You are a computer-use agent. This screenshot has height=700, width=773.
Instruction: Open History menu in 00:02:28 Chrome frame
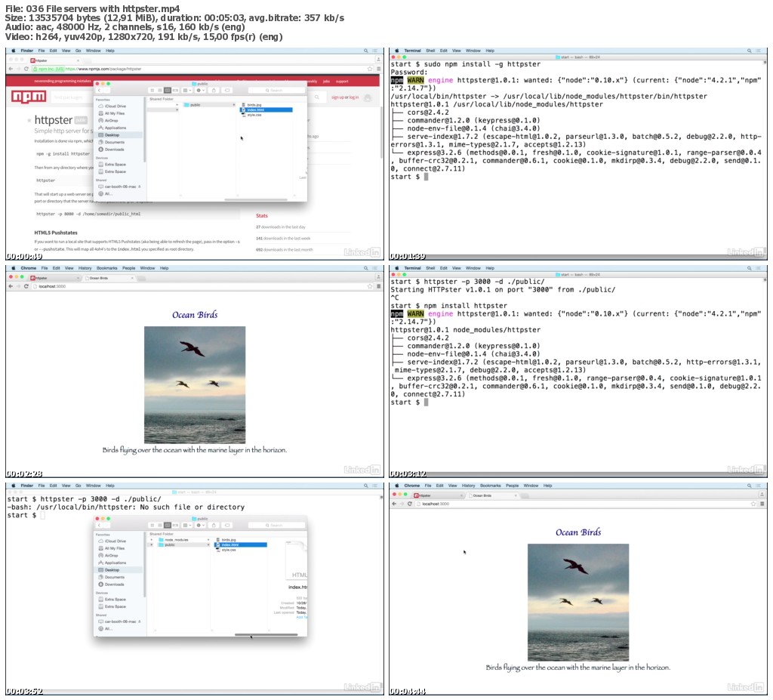85,268
